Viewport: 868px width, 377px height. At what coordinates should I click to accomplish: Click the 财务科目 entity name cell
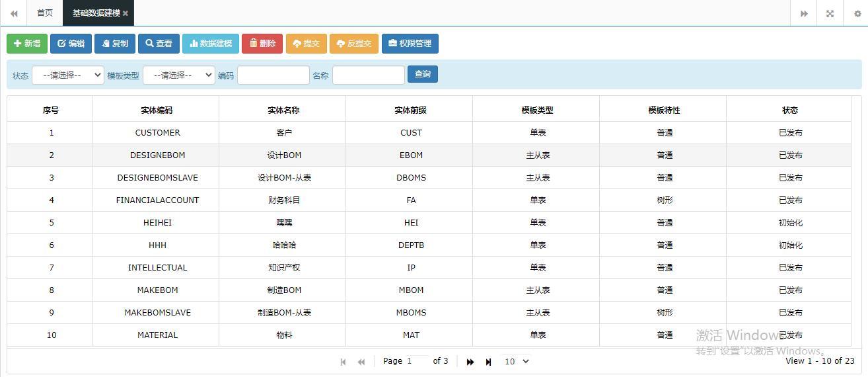click(284, 200)
